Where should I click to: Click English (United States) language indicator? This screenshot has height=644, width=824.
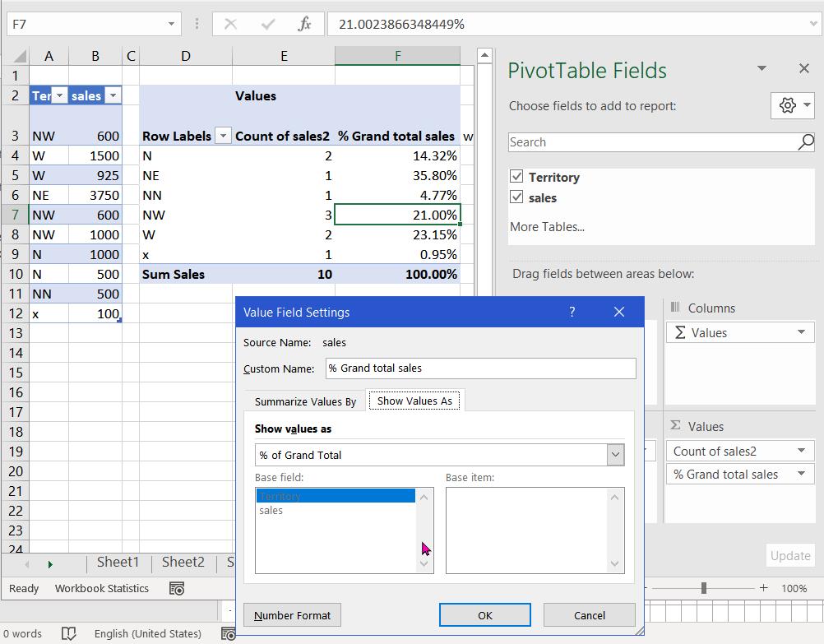click(148, 633)
